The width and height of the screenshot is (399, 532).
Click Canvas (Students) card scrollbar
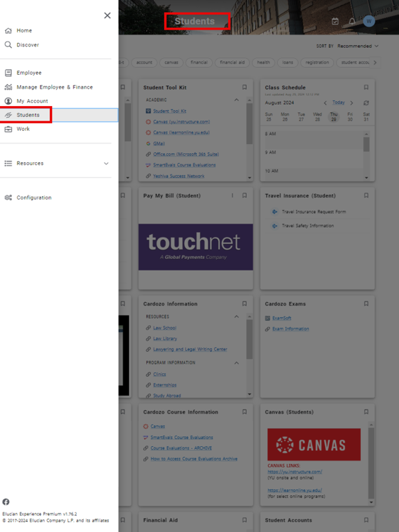click(371, 463)
